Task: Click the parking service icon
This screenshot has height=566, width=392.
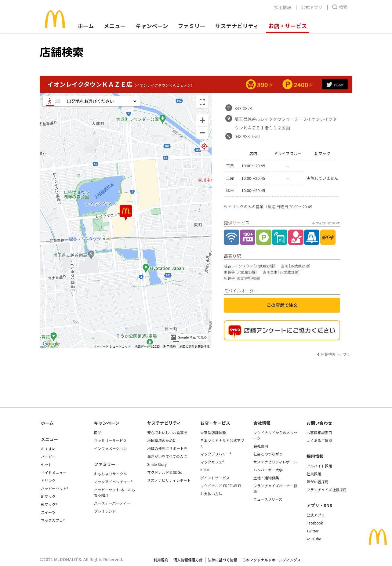Action: point(264,237)
